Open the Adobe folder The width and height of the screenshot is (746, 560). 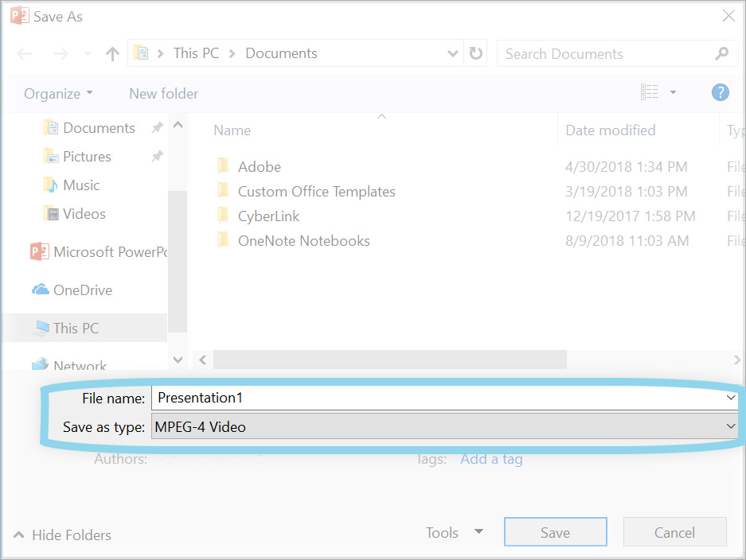259,167
